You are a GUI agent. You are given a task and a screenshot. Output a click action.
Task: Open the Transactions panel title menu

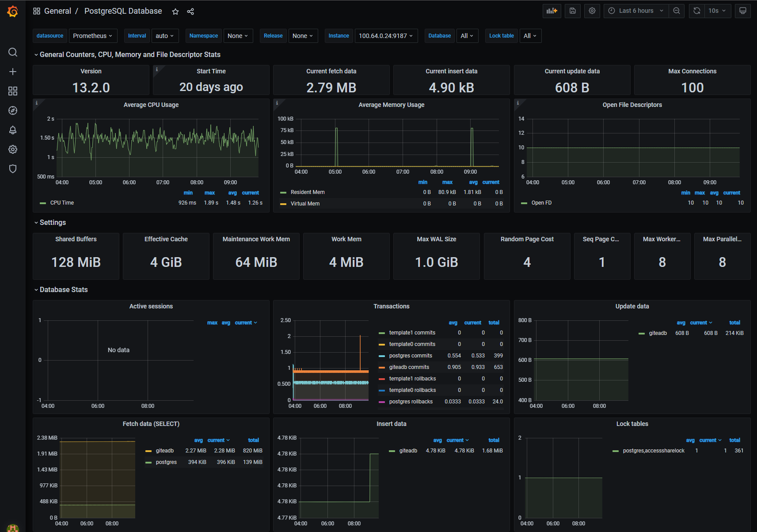[x=392, y=306]
